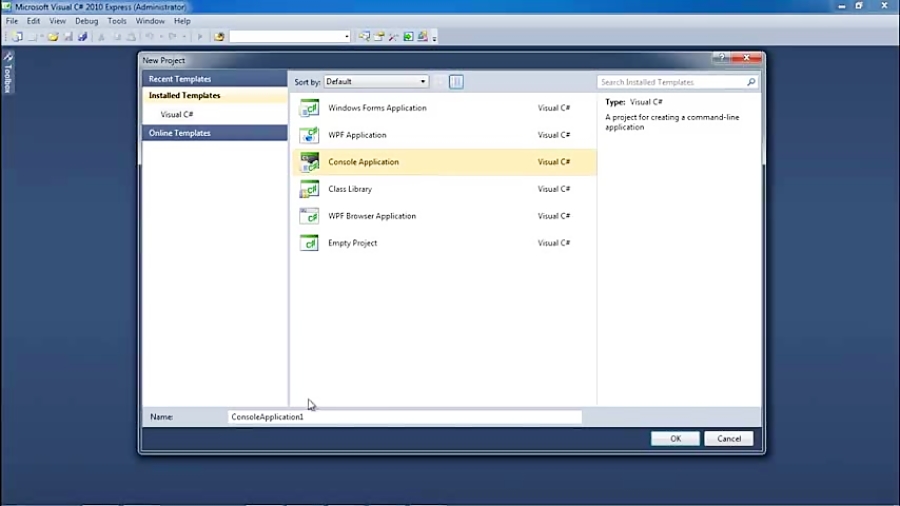Click the project Name input field

[405, 417]
